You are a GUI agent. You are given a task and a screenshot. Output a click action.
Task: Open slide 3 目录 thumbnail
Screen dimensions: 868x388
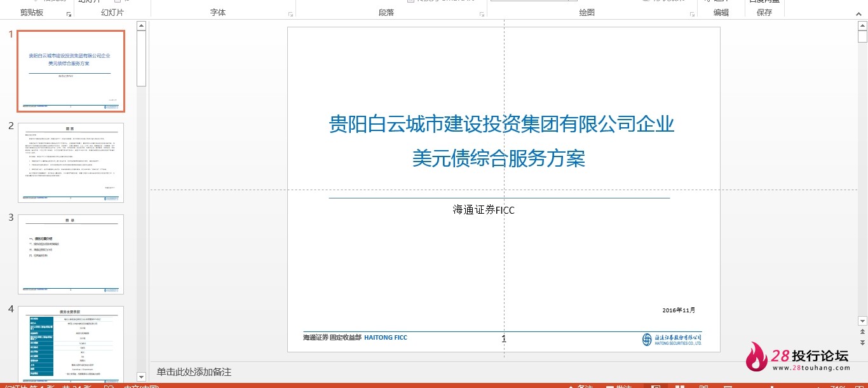71,254
